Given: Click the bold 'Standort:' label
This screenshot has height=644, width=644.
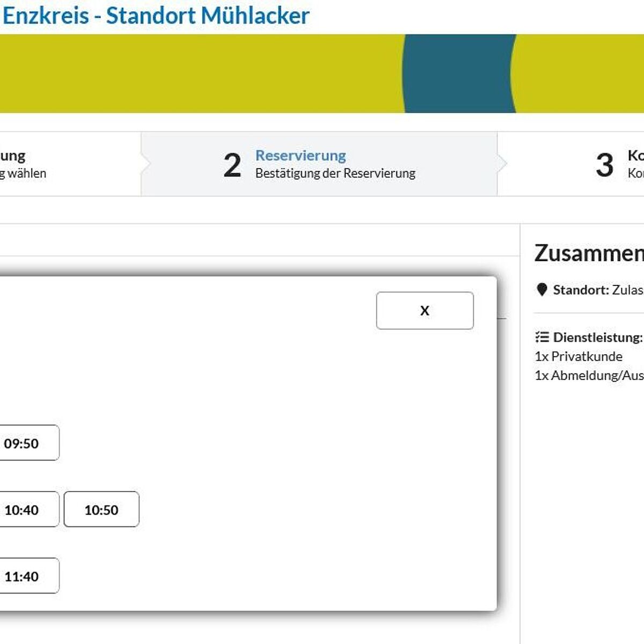Looking at the screenshot, I should (x=581, y=290).
